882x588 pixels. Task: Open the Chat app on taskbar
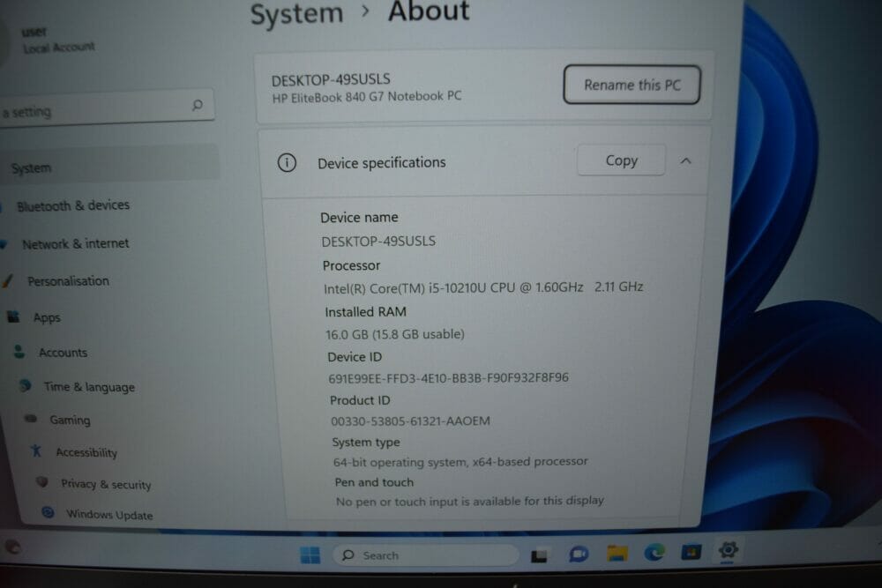click(x=579, y=555)
